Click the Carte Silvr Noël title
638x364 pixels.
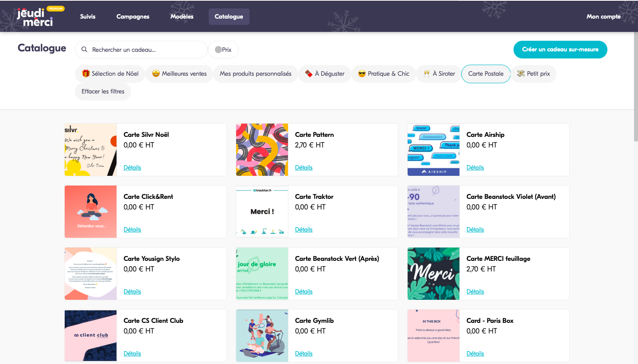pyautogui.click(x=146, y=135)
